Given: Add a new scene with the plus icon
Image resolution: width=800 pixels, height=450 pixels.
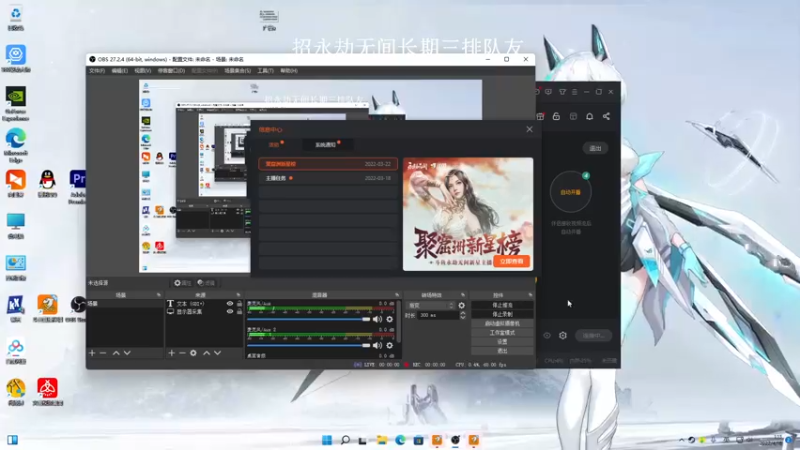Looking at the screenshot, I should pos(92,353).
